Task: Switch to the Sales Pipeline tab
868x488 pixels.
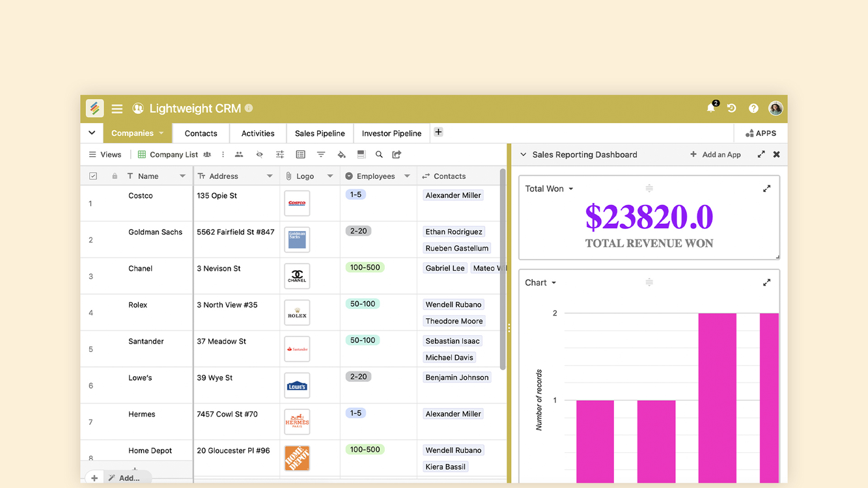Action: [320, 133]
